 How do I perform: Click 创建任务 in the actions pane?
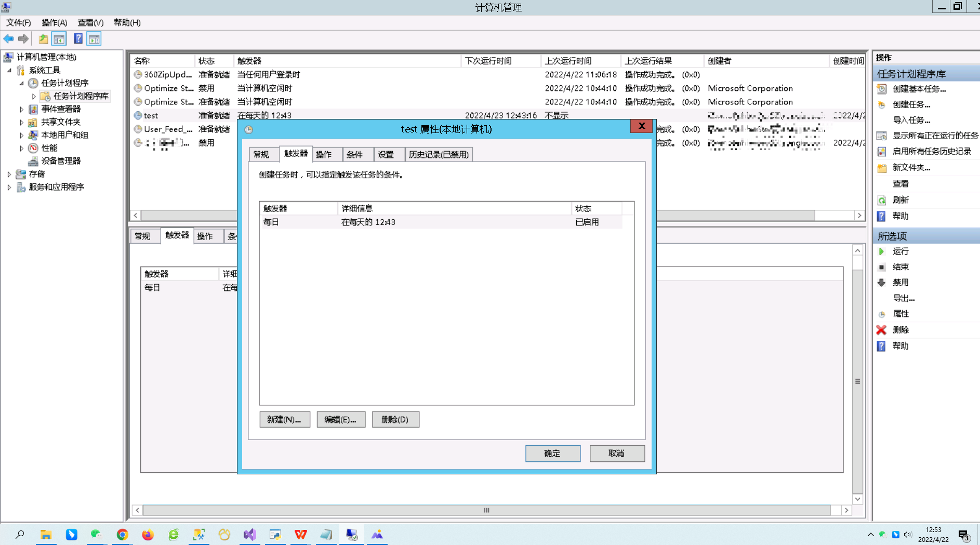[x=911, y=104]
